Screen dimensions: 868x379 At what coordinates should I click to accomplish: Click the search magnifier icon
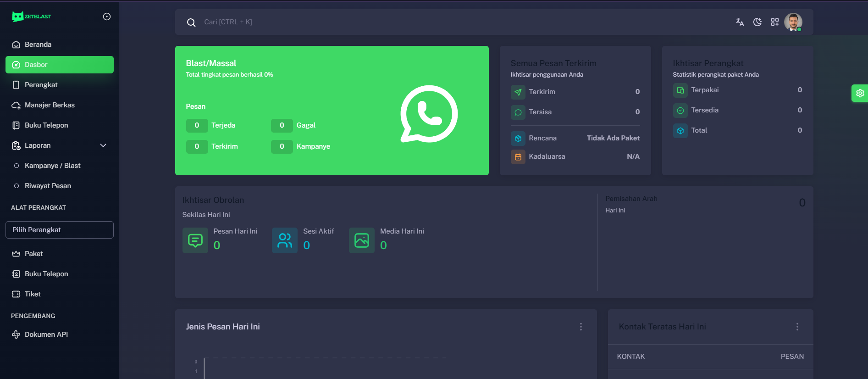[x=191, y=22]
